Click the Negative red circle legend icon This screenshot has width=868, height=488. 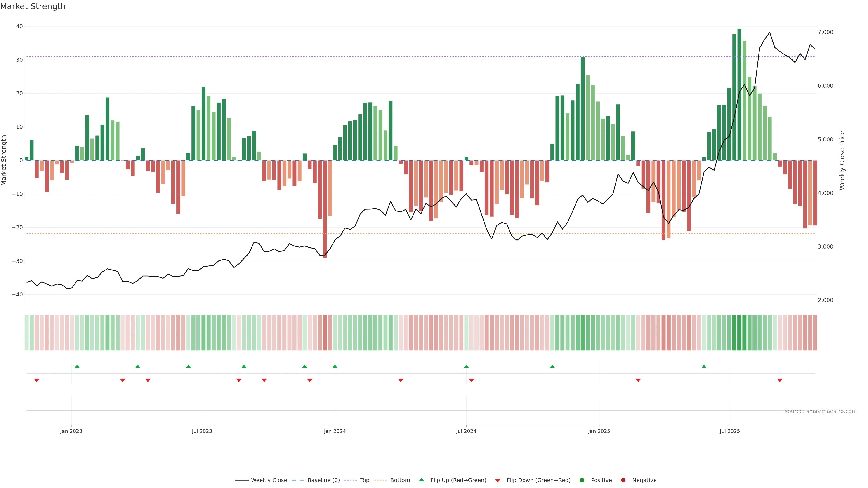[x=623, y=480]
